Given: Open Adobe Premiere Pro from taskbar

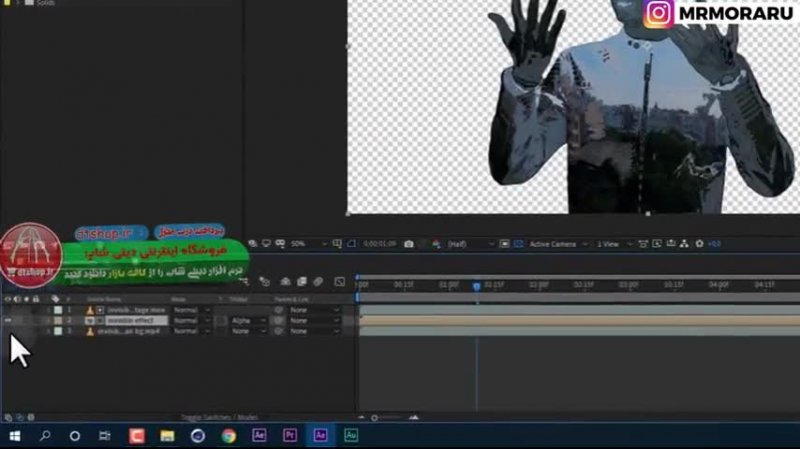Looking at the screenshot, I should pyautogui.click(x=290, y=436).
